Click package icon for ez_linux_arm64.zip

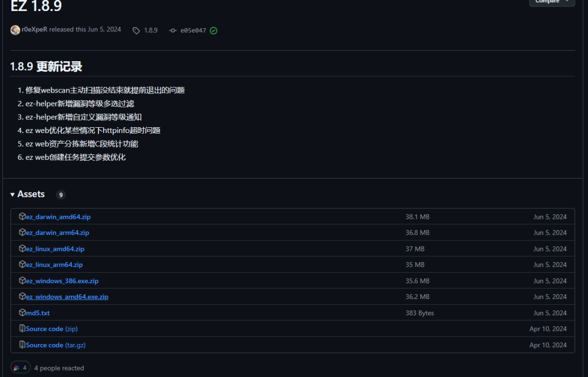(x=22, y=264)
